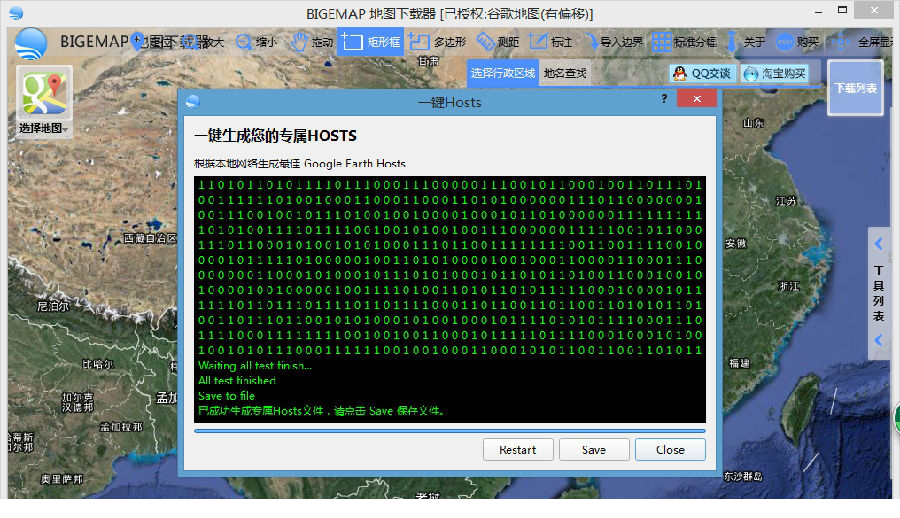Close the 一键Hosts dialog with red X
This screenshot has width=900, height=518.
click(x=697, y=99)
